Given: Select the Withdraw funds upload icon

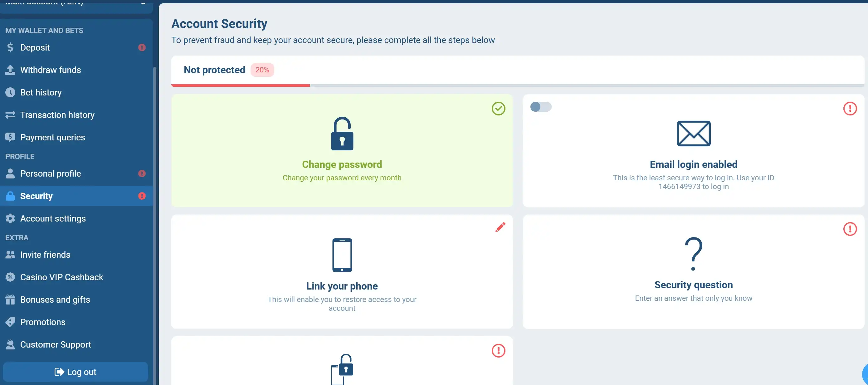Looking at the screenshot, I should pyautogui.click(x=10, y=70).
